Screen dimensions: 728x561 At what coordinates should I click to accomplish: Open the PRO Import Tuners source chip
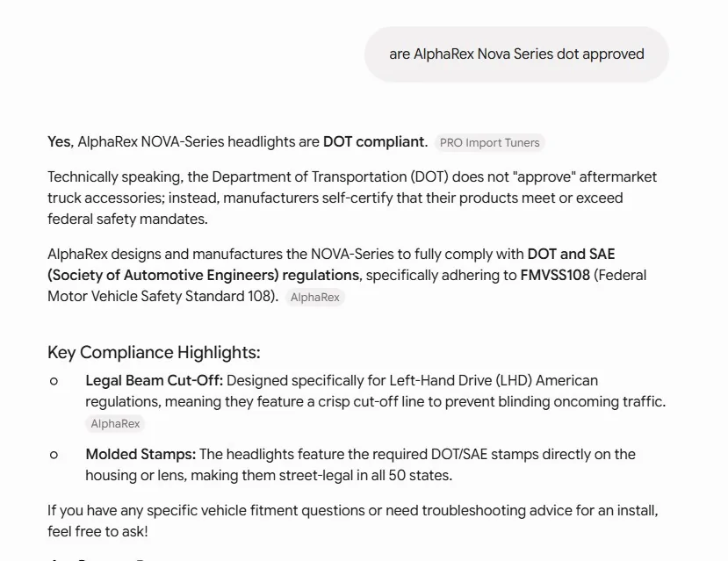[x=489, y=142]
